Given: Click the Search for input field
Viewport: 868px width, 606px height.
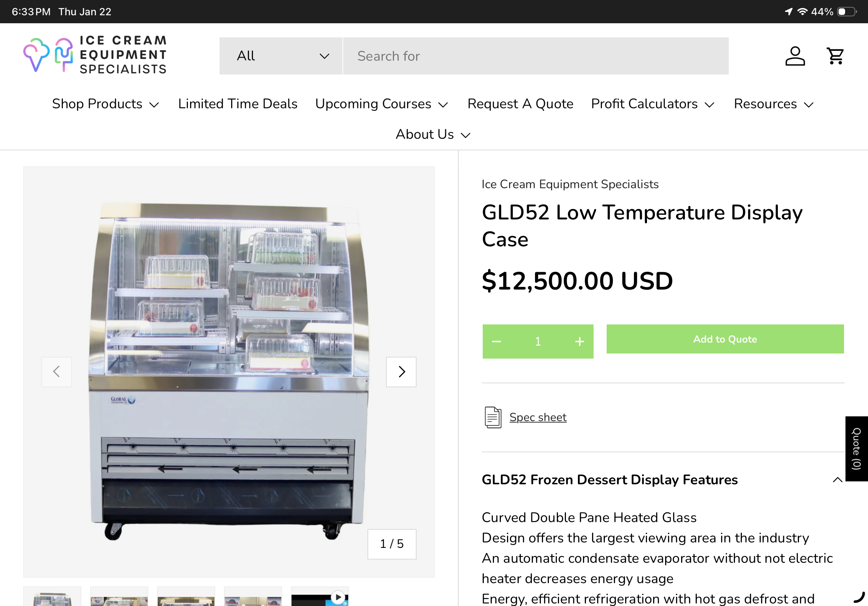Looking at the screenshot, I should point(536,56).
